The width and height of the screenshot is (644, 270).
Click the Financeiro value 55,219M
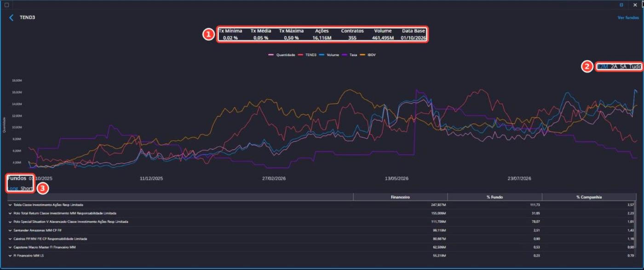438,255
